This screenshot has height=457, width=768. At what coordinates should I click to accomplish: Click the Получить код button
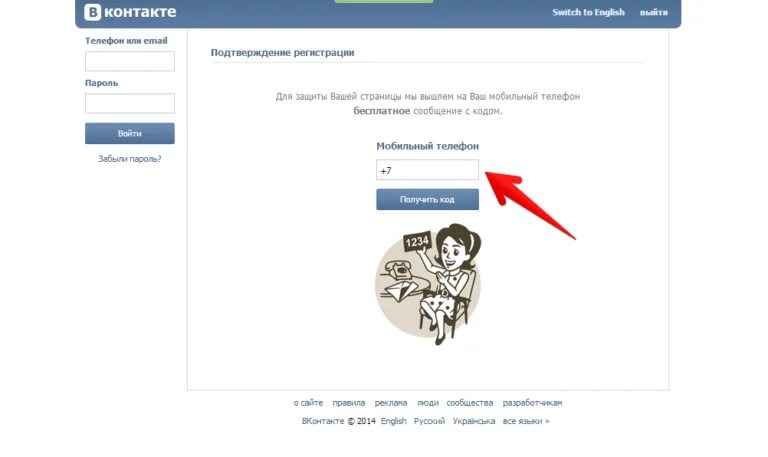point(427,199)
